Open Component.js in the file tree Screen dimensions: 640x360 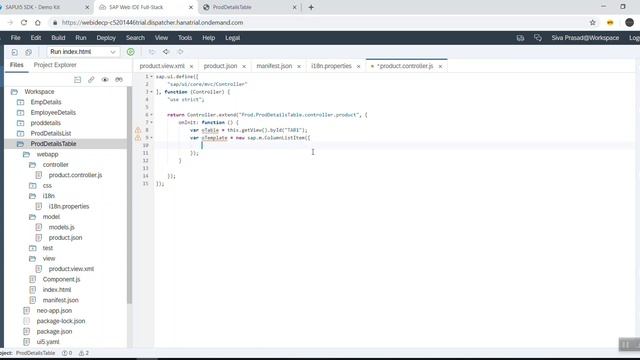click(x=61, y=280)
